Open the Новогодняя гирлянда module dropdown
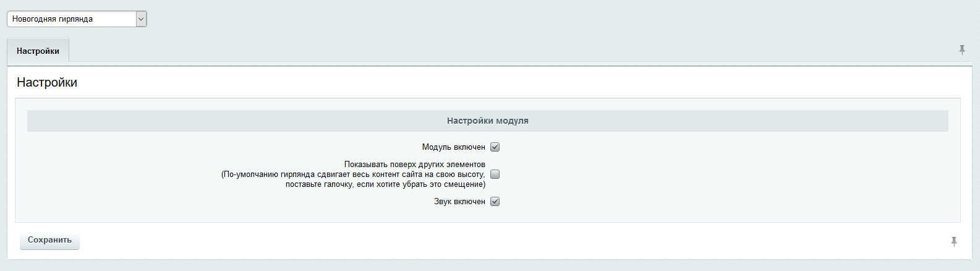Viewport: 980px width, 271px height. pyautogui.click(x=71, y=19)
